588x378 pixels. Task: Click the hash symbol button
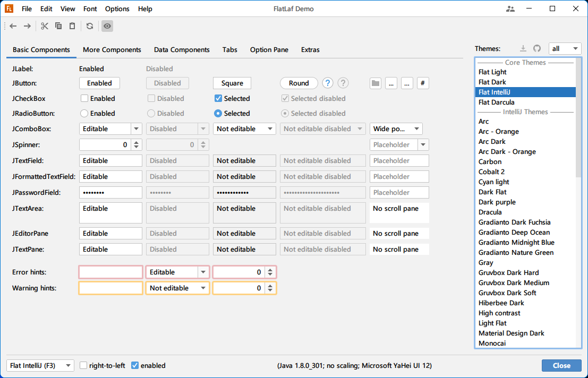(423, 83)
